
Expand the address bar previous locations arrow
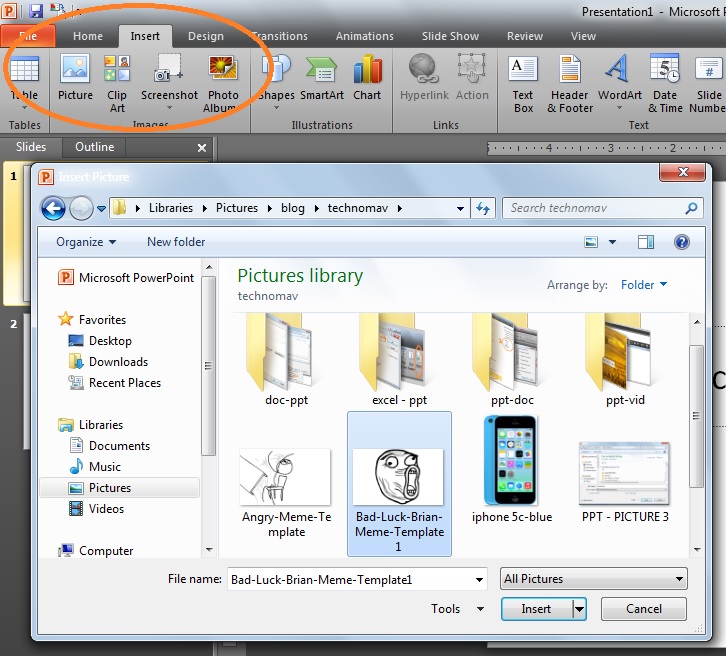click(x=460, y=209)
